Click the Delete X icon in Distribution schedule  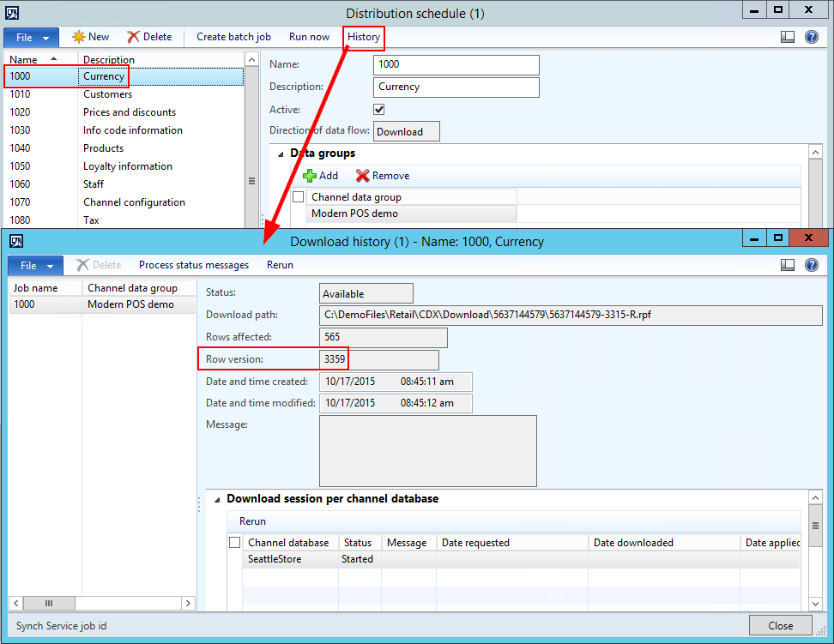coord(133,37)
